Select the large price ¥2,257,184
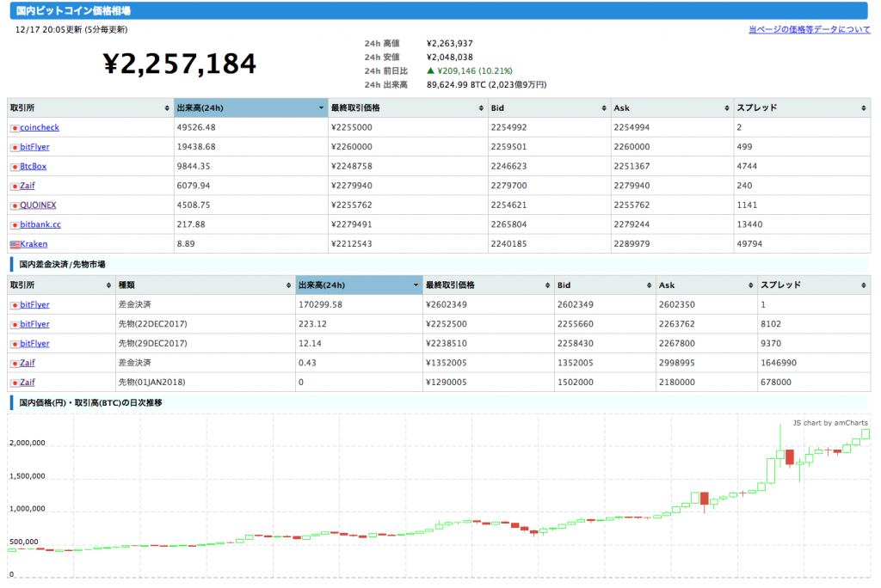The width and height of the screenshot is (881, 588). [180, 64]
